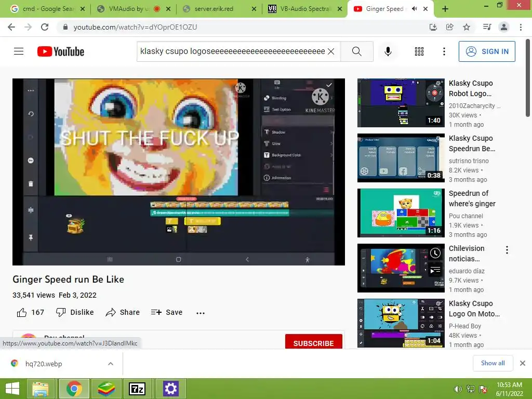Open the Chilevision noticias video title
This screenshot has width=532, height=399.
pos(467,254)
